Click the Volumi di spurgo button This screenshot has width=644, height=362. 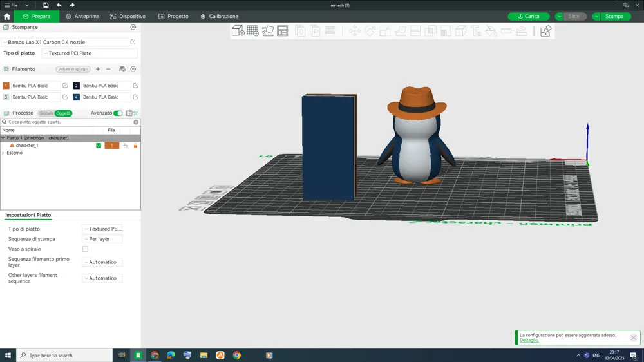73,69
